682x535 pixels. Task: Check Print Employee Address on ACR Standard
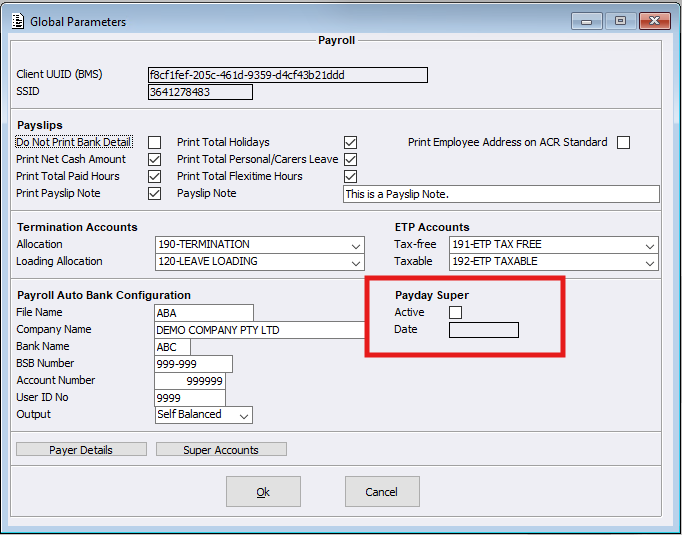pos(623,143)
